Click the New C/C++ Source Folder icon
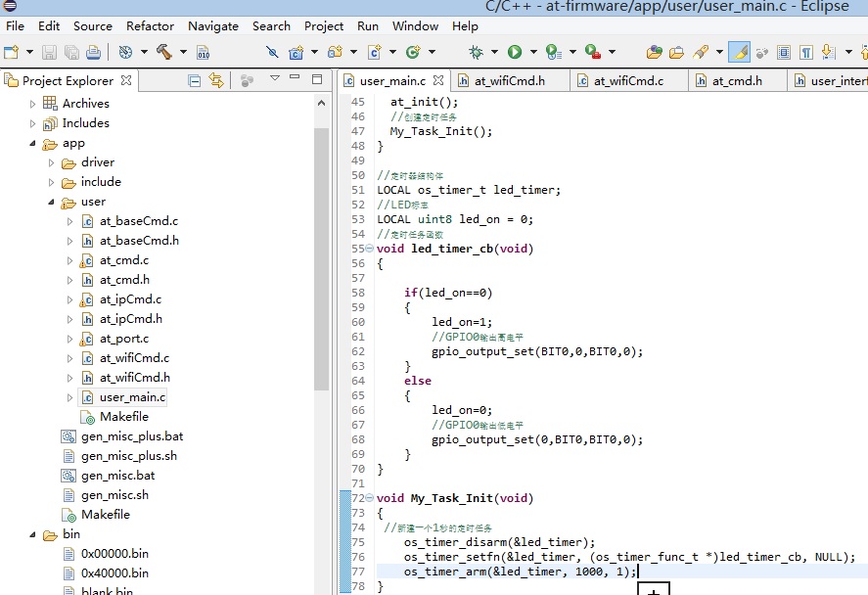The image size is (868, 595). click(335, 52)
